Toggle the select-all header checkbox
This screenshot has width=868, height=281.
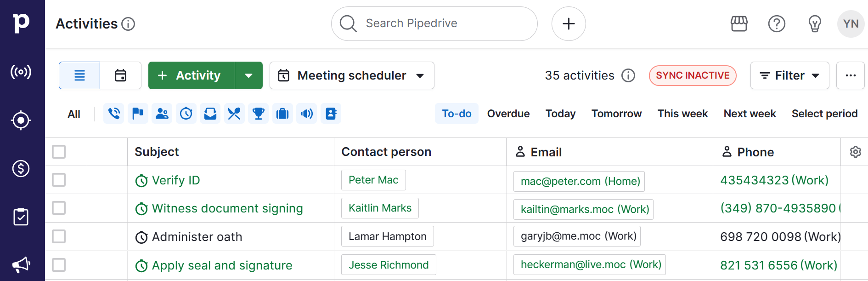[x=59, y=152]
